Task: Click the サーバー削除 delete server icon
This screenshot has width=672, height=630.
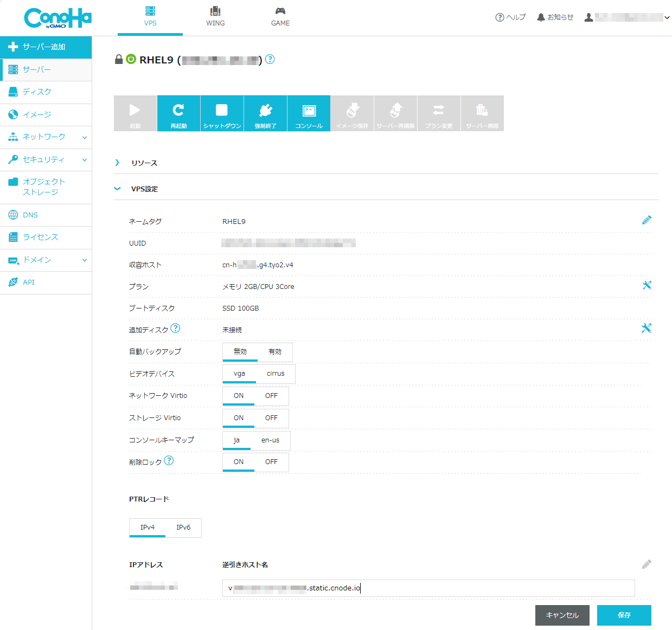Action: pyautogui.click(x=482, y=113)
